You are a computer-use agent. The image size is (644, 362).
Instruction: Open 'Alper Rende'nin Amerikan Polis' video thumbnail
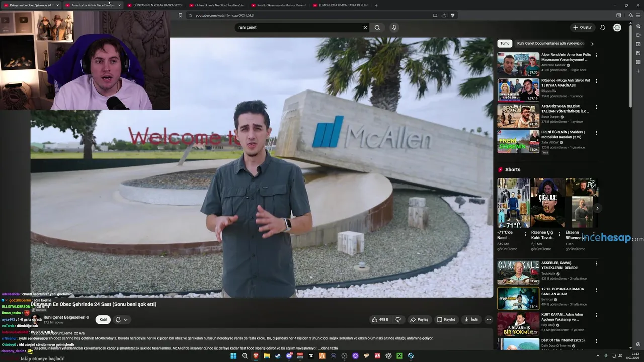pos(518,64)
